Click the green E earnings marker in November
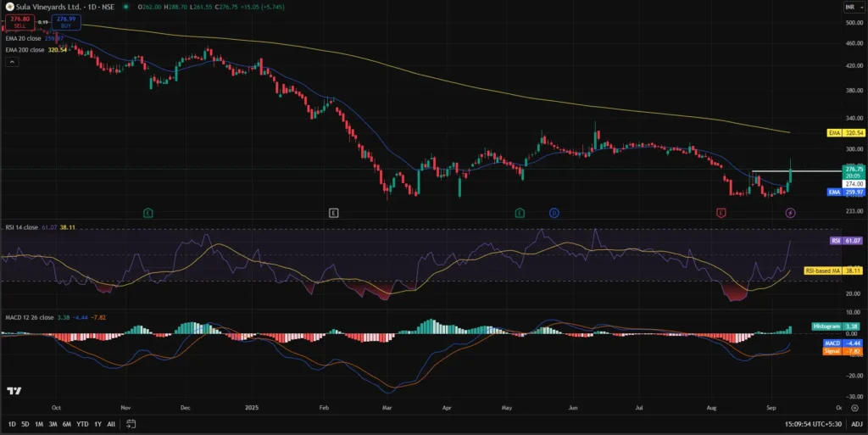 point(148,212)
